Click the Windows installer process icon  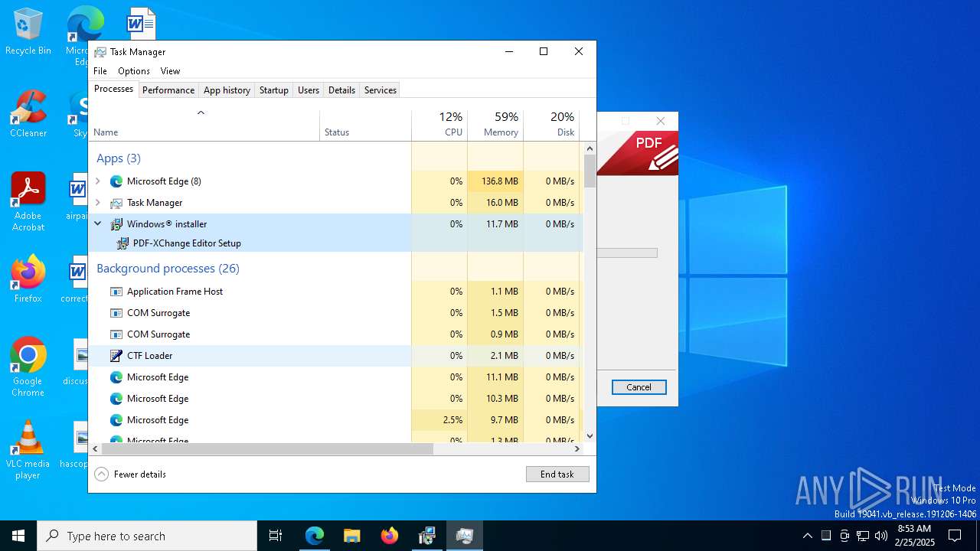click(x=116, y=224)
